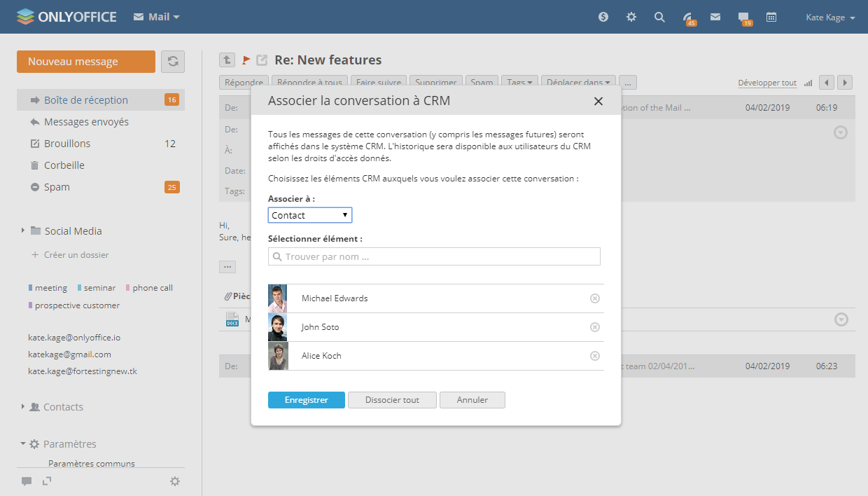Open the calendar icon in top bar
This screenshot has height=496, width=868.
pyautogui.click(x=771, y=17)
